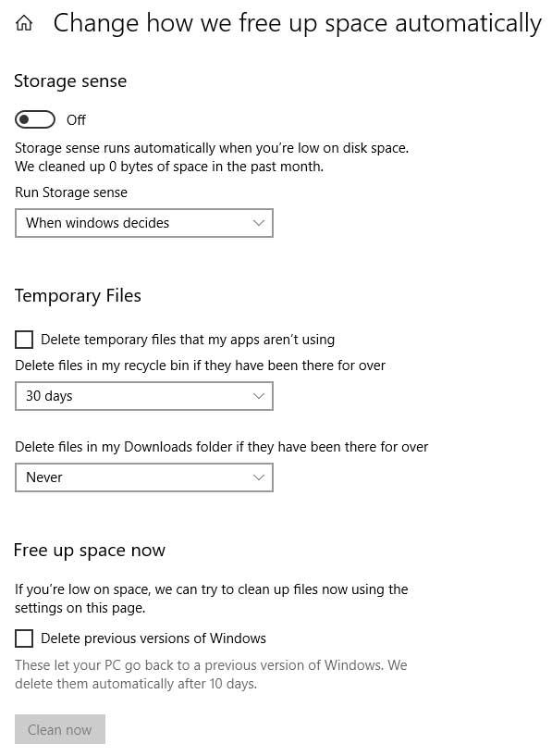Enable deleting temporary files that apps aren't using
This screenshot has height=756, width=552.
pos(24,340)
